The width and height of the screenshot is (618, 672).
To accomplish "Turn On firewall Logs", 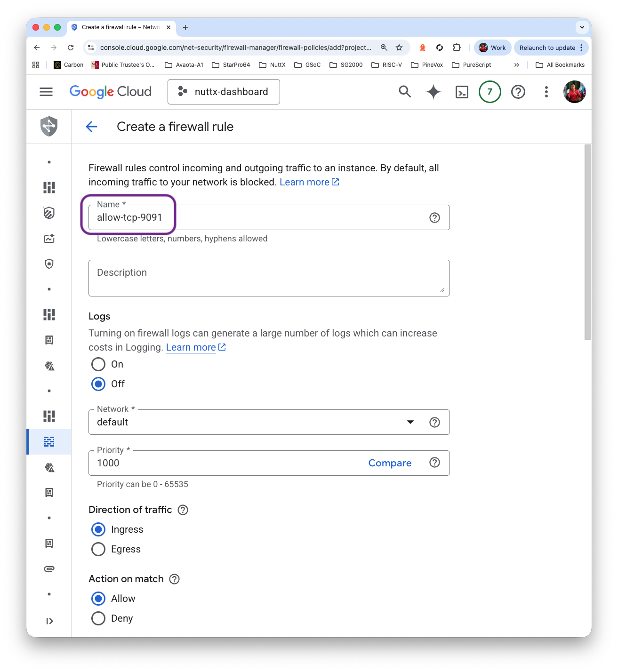I will [98, 364].
